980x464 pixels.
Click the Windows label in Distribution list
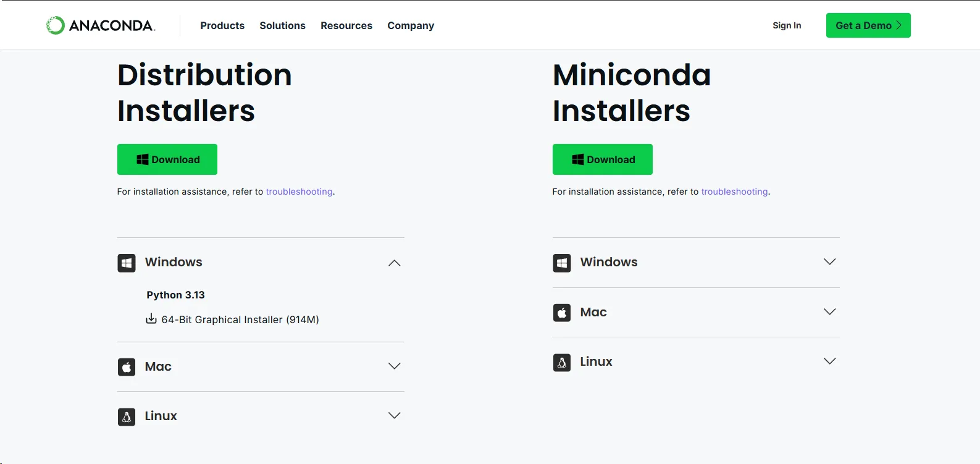(x=174, y=262)
